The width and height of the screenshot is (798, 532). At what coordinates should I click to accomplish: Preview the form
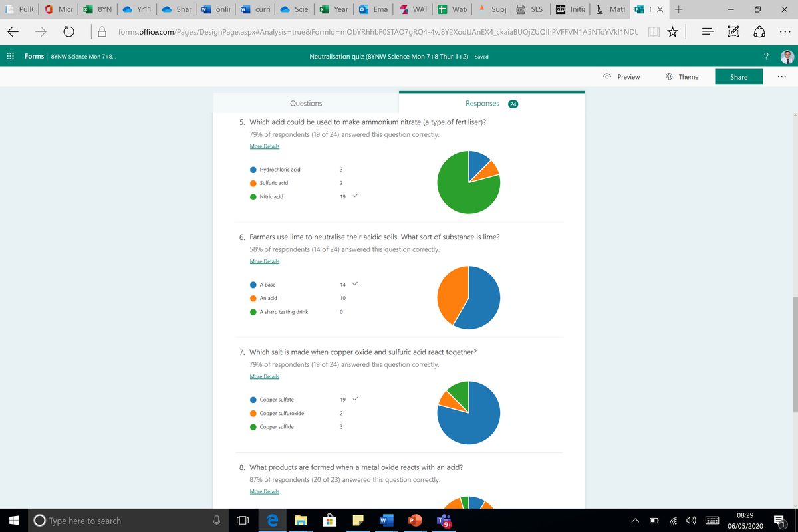[621, 77]
